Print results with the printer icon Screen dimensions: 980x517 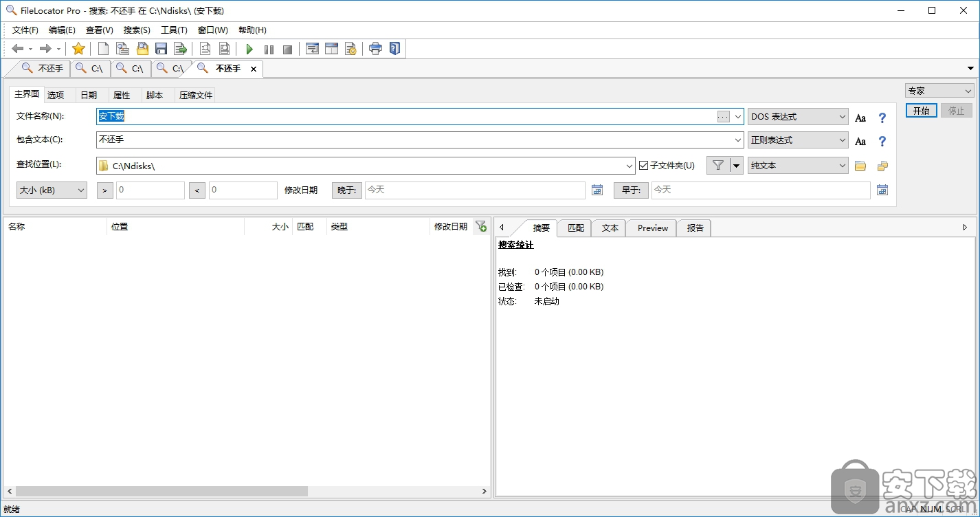[375, 49]
